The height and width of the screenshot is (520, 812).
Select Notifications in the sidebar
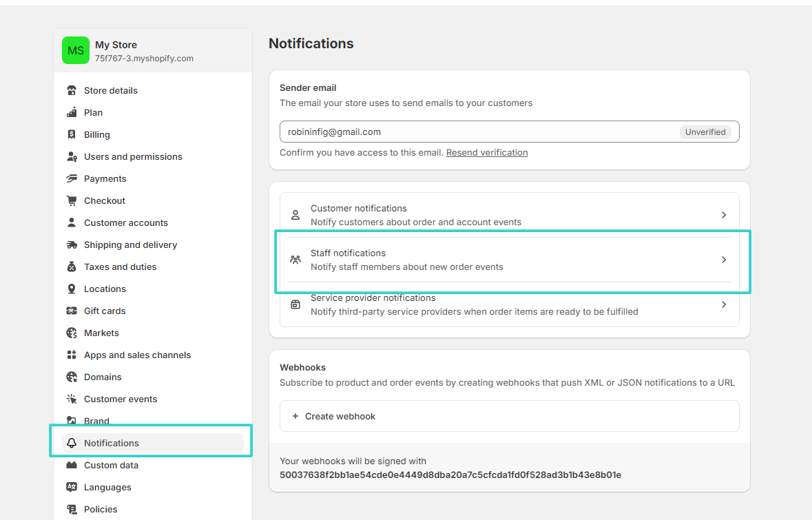pyautogui.click(x=153, y=443)
